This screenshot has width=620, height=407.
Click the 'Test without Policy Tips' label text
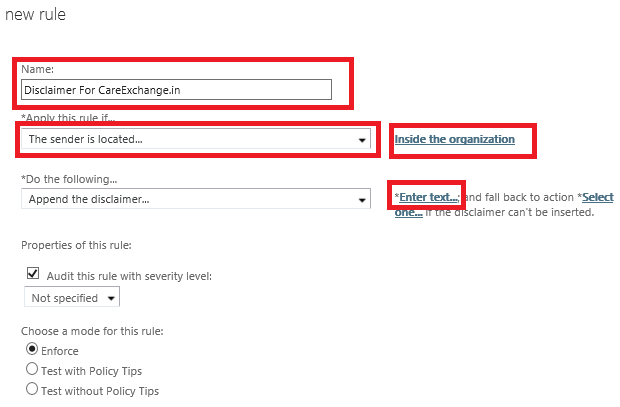pos(100,391)
